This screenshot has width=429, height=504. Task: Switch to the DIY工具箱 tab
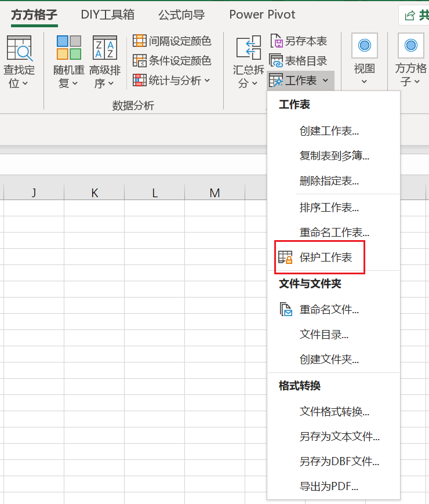pos(108,14)
